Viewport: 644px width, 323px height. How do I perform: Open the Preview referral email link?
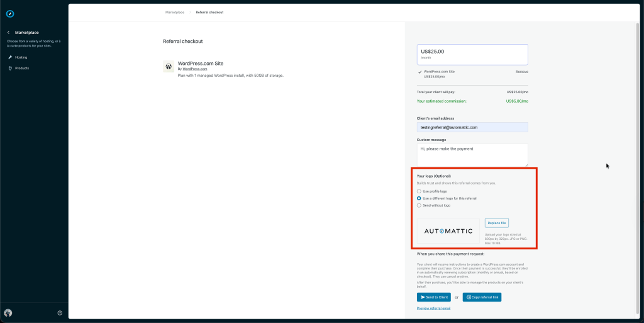433,309
